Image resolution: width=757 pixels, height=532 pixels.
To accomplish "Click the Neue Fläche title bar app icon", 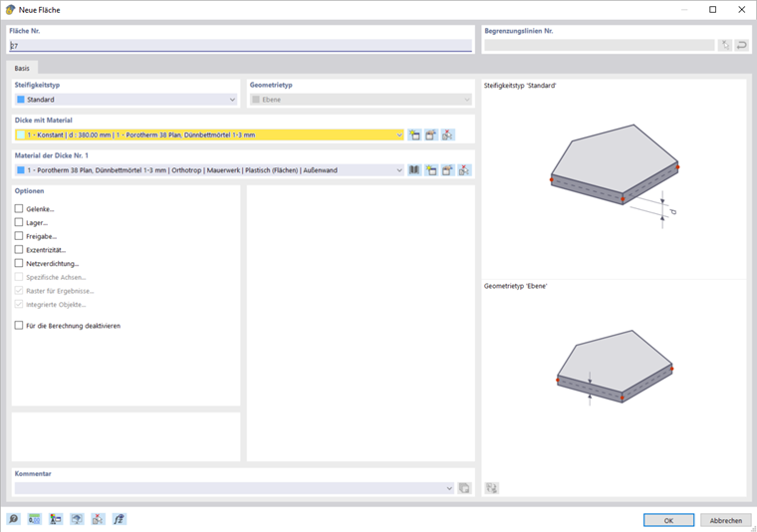I will 10,10.
